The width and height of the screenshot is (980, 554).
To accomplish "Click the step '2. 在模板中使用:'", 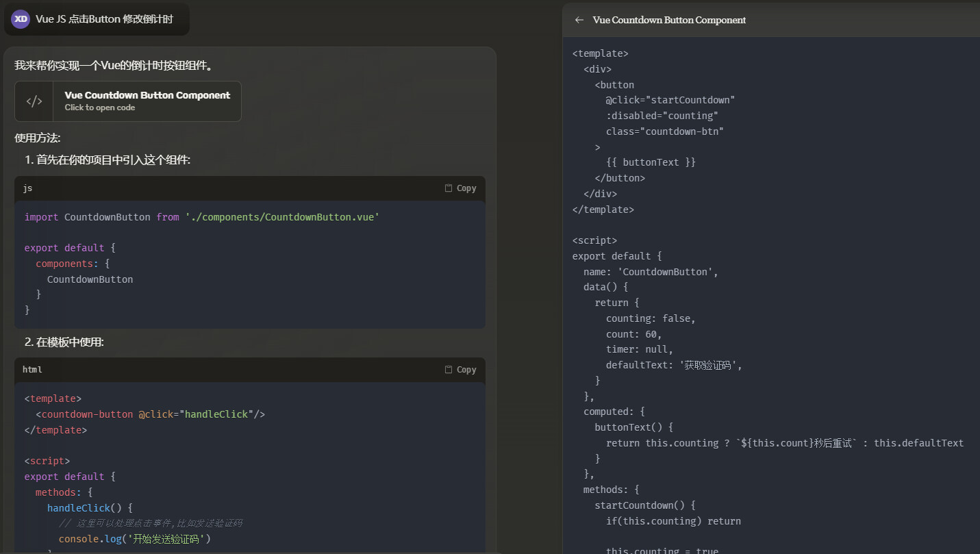I will coord(64,342).
